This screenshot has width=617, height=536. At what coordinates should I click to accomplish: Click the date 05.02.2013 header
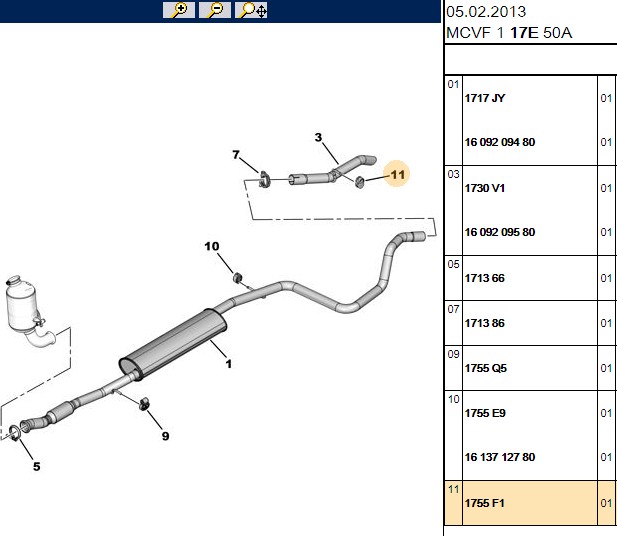[x=486, y=12]
